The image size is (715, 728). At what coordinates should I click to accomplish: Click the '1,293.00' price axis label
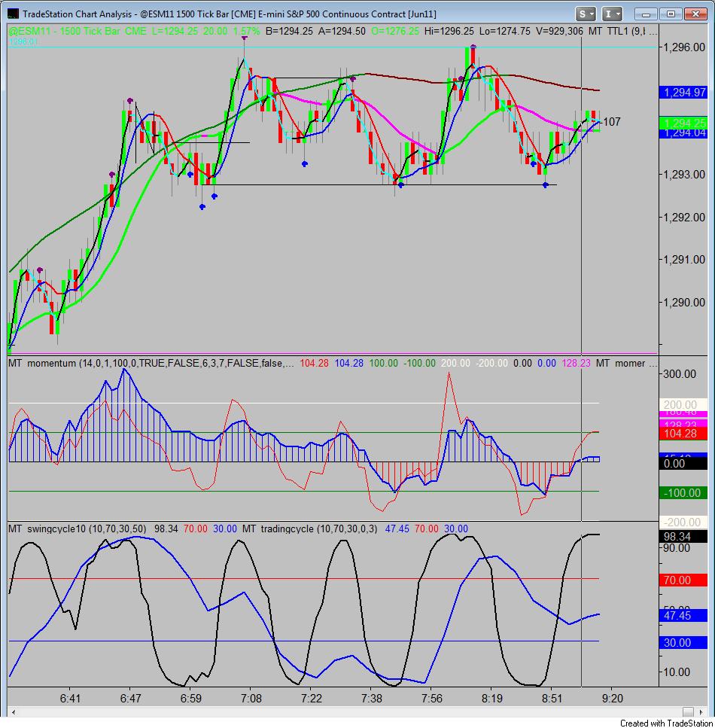(x=684, y=174)
